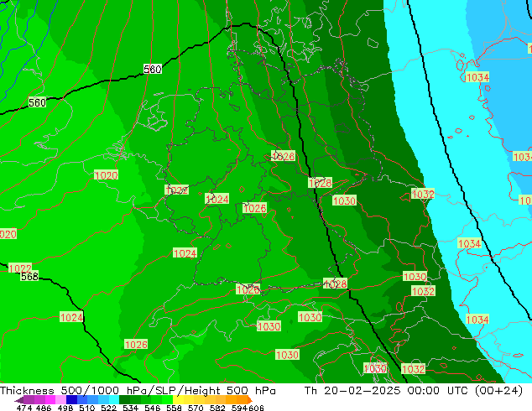532x411 pixels.
Task: Click the 580 height contour label
Action: 153,69
